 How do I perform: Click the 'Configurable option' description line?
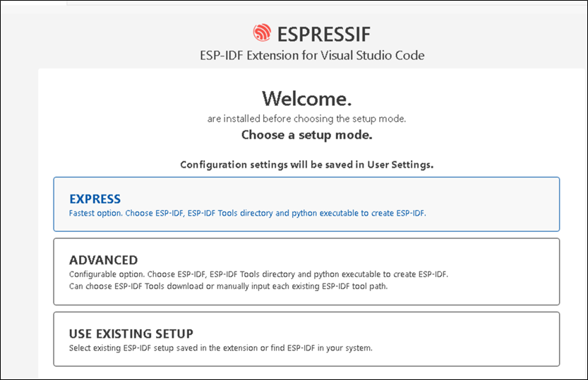[258, 274]
